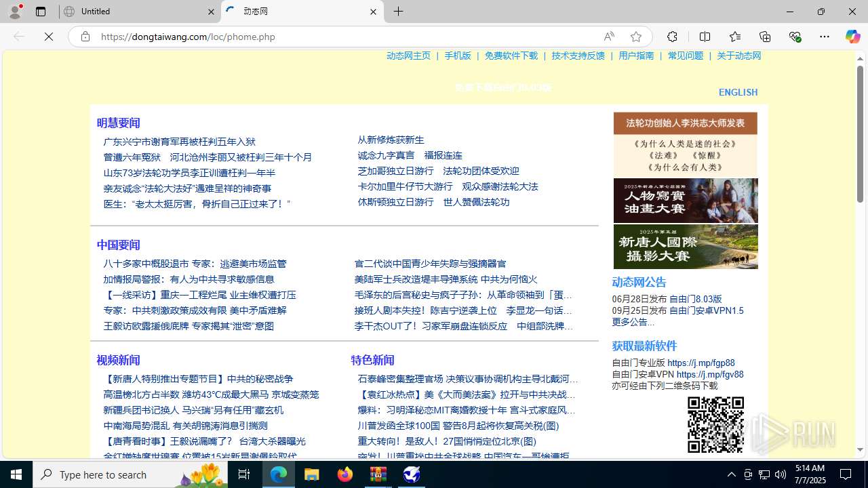The height and width of the screenshot is (488, 868).
Task: Launch Firefox from the taskbar
Action: [x=345, y=474]
